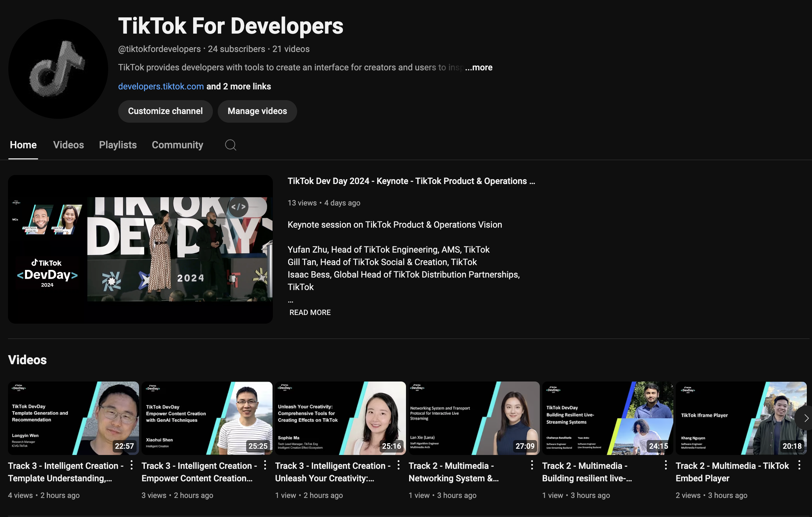Show the 'and 2 more links' list

pyautogui.click(x=239, y=87)
